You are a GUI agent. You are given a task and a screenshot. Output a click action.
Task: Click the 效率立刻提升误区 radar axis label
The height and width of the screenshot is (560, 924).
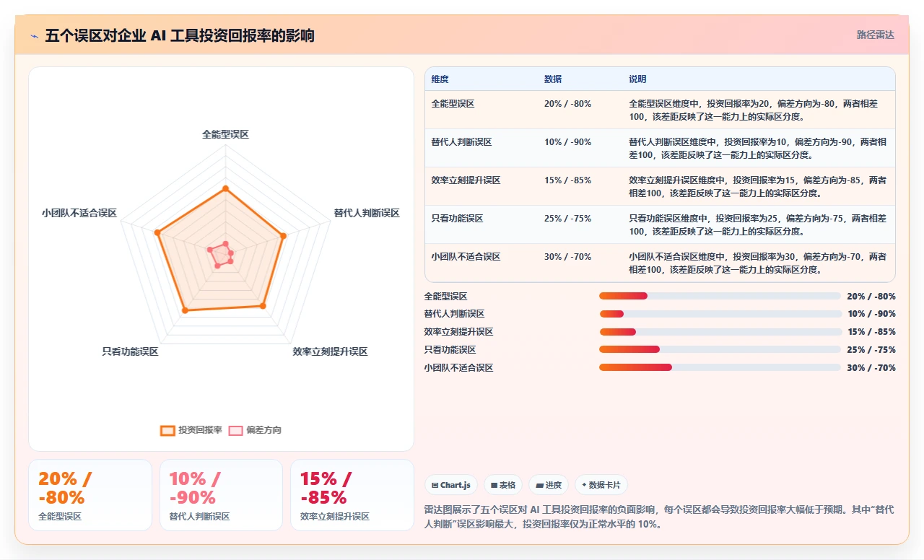click(330, 351)
